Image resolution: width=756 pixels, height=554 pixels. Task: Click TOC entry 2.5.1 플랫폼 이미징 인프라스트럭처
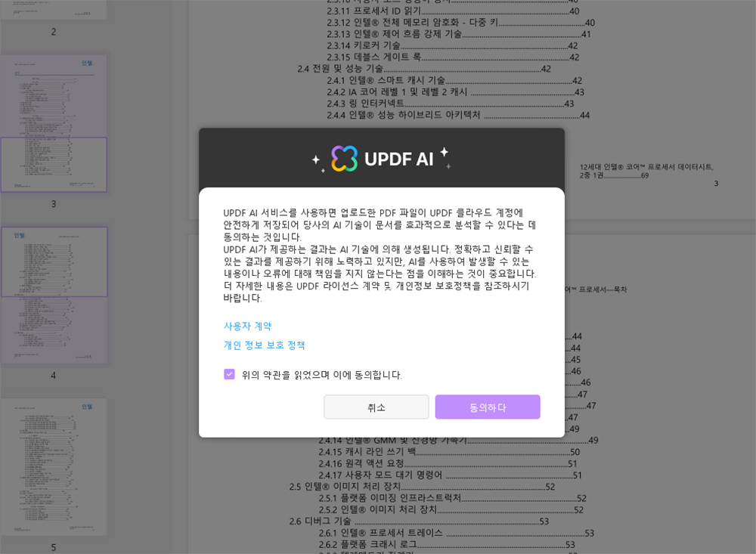coord(452,498)
